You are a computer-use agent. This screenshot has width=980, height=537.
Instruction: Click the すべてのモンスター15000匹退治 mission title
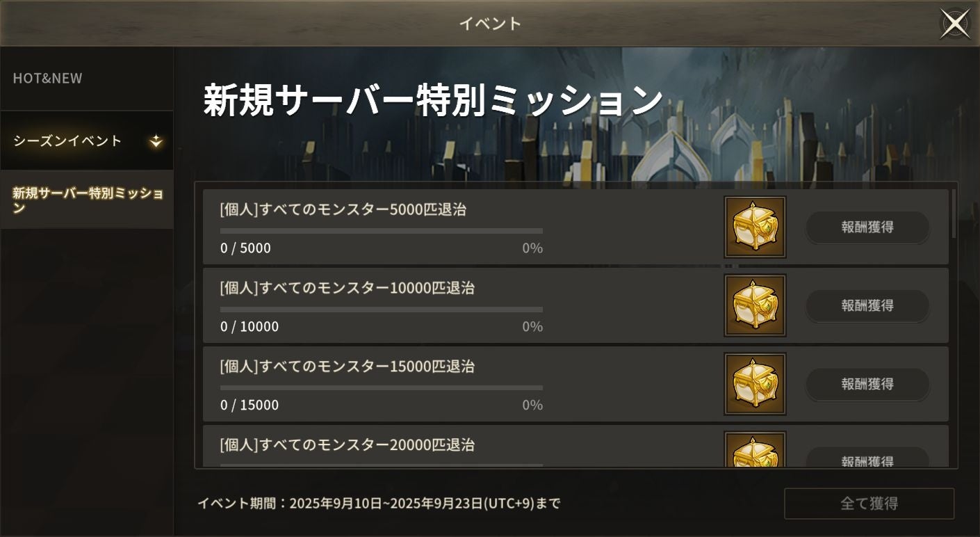[x=347, y=367]
